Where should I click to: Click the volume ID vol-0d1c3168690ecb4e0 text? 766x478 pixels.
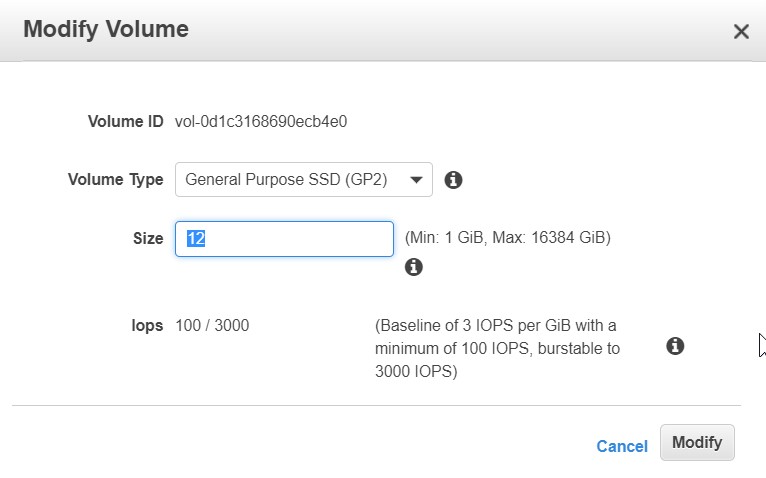tap(261, 121)
